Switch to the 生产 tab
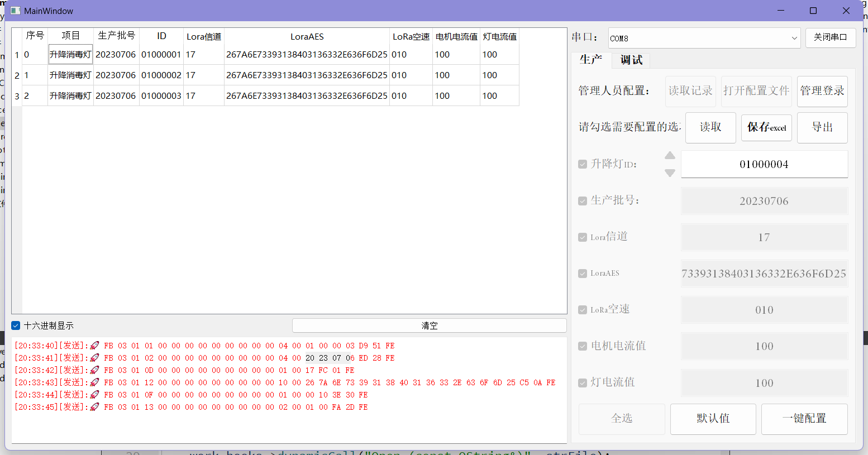 590,60
